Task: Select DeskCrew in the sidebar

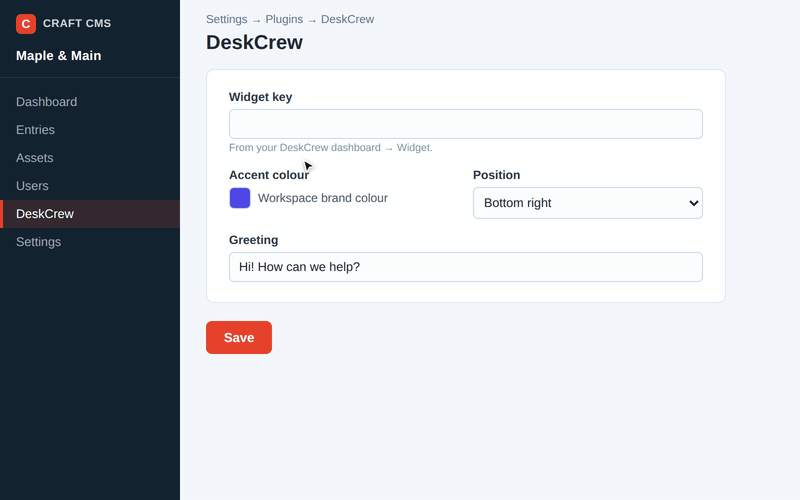Action: coord(90,214)
